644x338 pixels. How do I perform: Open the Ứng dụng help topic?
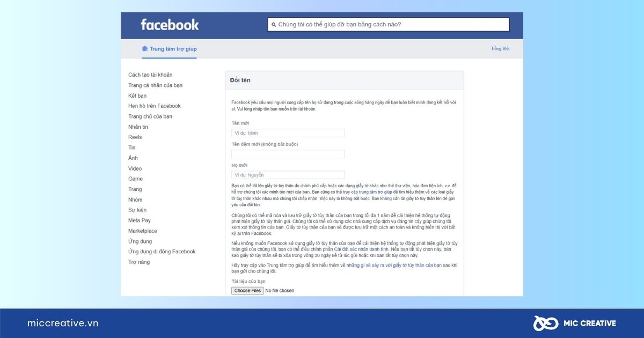(x=140, y=241)
